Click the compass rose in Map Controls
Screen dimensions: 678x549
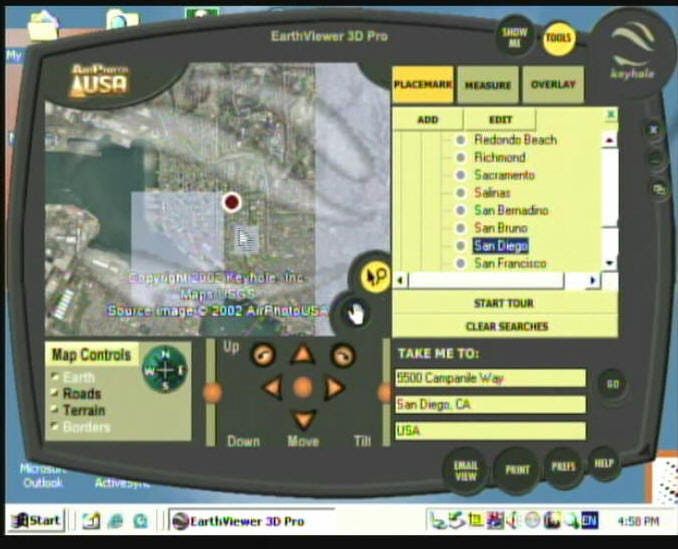pyautogui.click(x=165, y=370)
